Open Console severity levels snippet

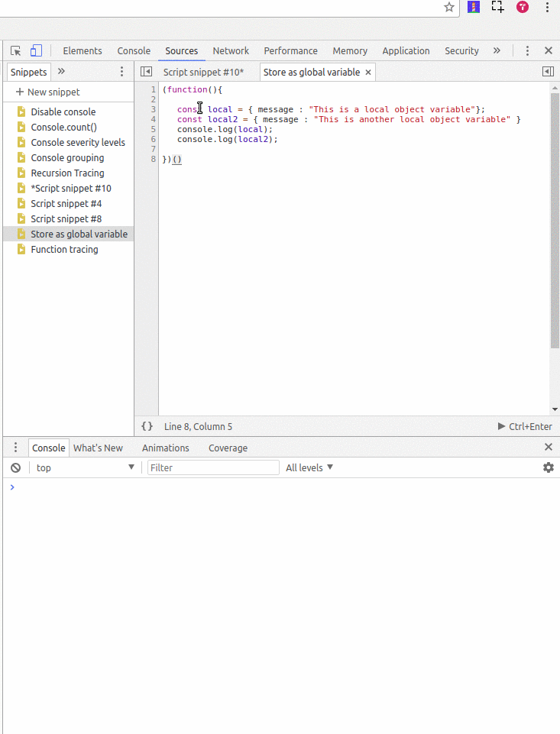tap(78, 143)
